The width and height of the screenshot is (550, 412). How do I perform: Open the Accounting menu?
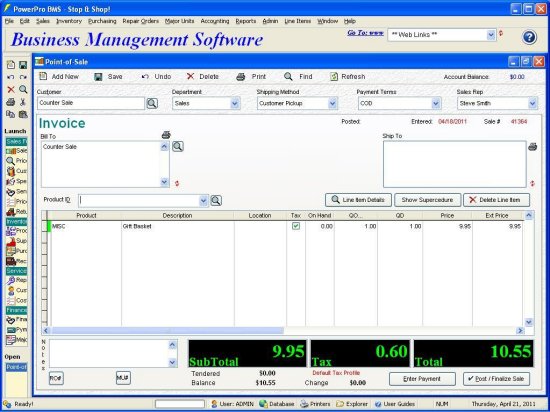[x=215, y=21]
